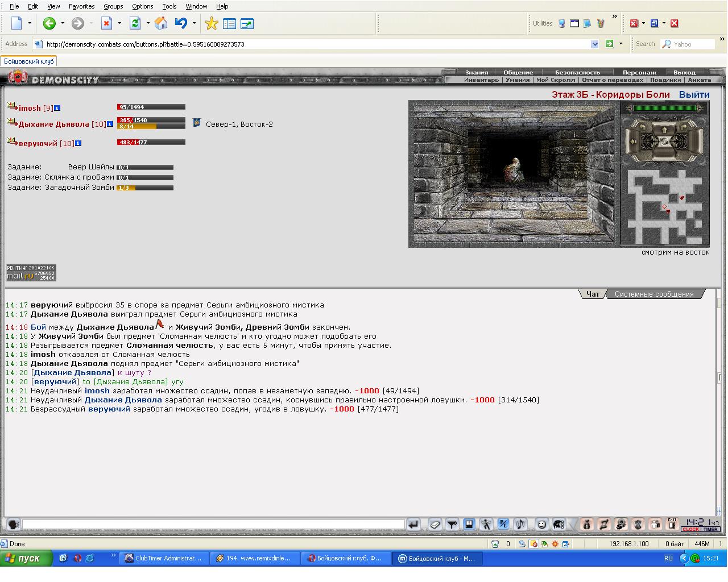Expand the Back button history dropdown arrow

coord(63,23)
